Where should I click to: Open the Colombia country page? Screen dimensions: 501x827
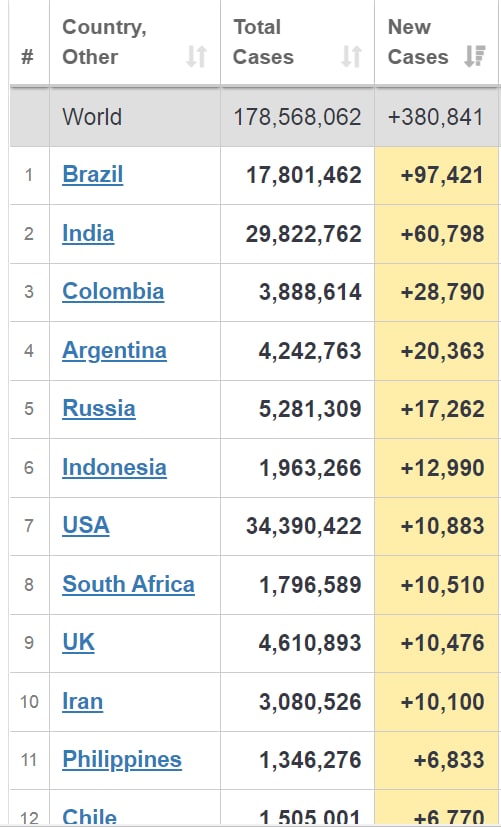click(113, 291)
